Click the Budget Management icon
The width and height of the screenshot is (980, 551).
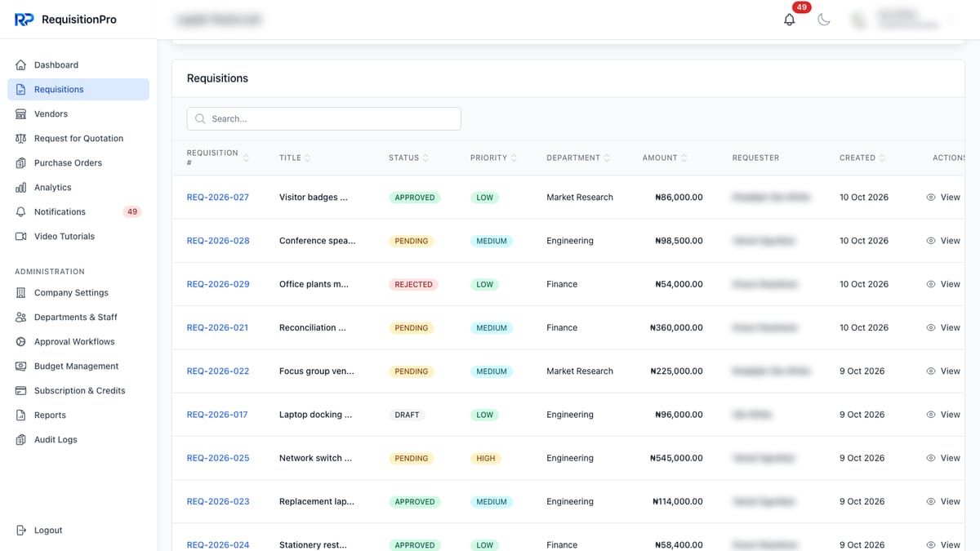21,367
